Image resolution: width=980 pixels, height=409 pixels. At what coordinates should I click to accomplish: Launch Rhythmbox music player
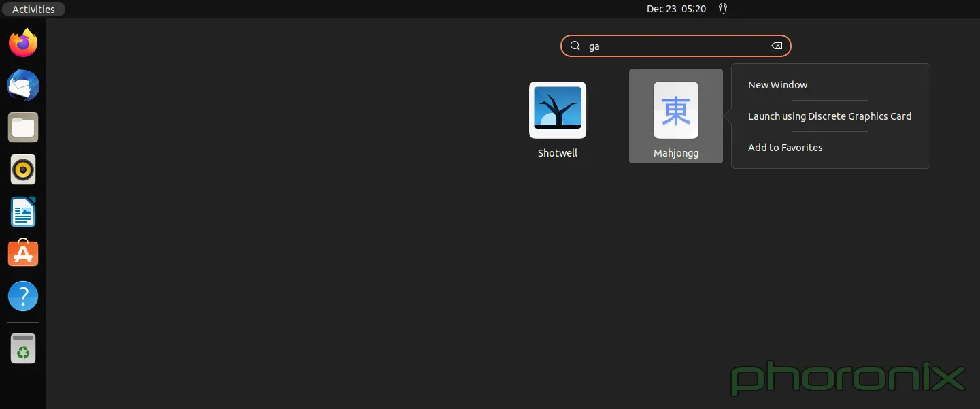pyautogui.click(x=23, y=169)
